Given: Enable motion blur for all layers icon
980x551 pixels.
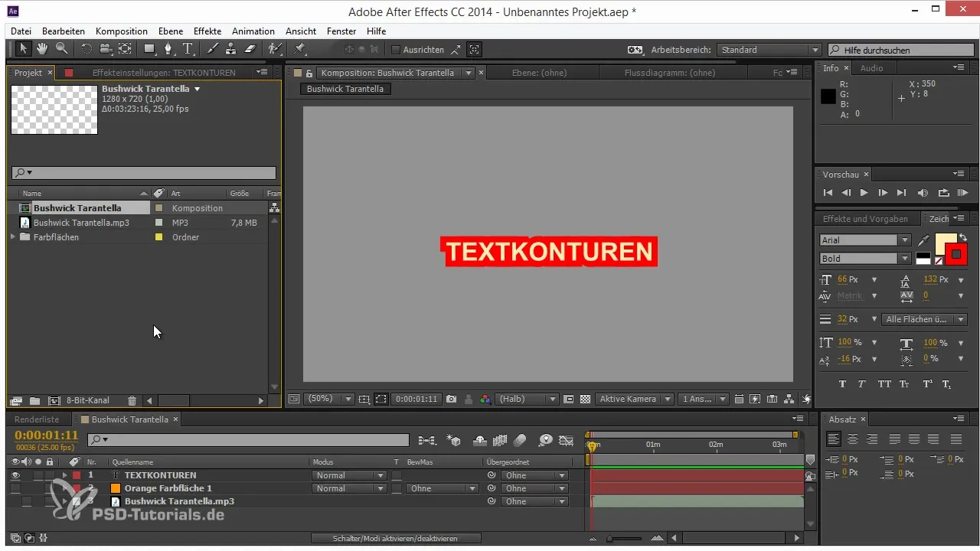Looking at the screenshot, I should (520, 440).
